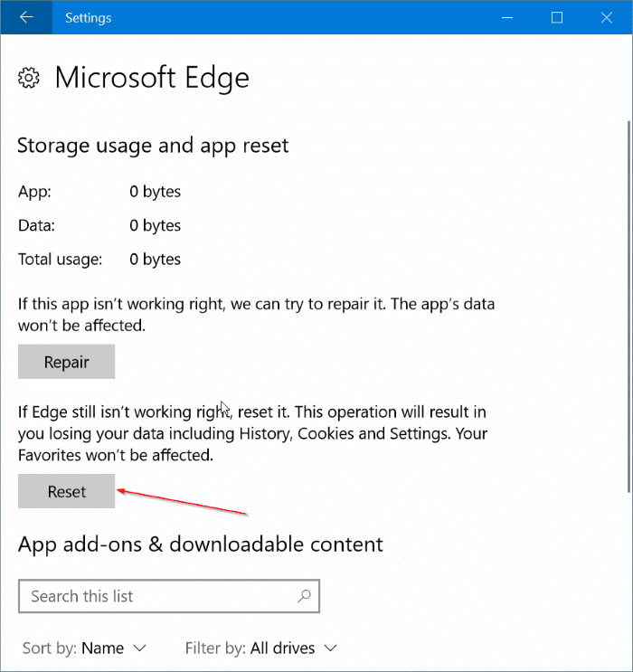
Task: Click the Settings title in the title bar
Action: pyautogui.click(x=89, y=18)
